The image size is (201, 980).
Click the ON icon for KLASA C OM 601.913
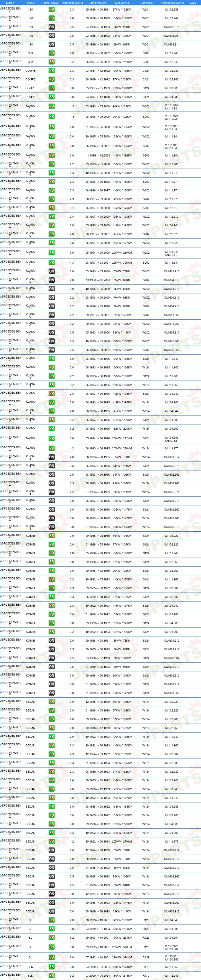(x=51, y=271)
